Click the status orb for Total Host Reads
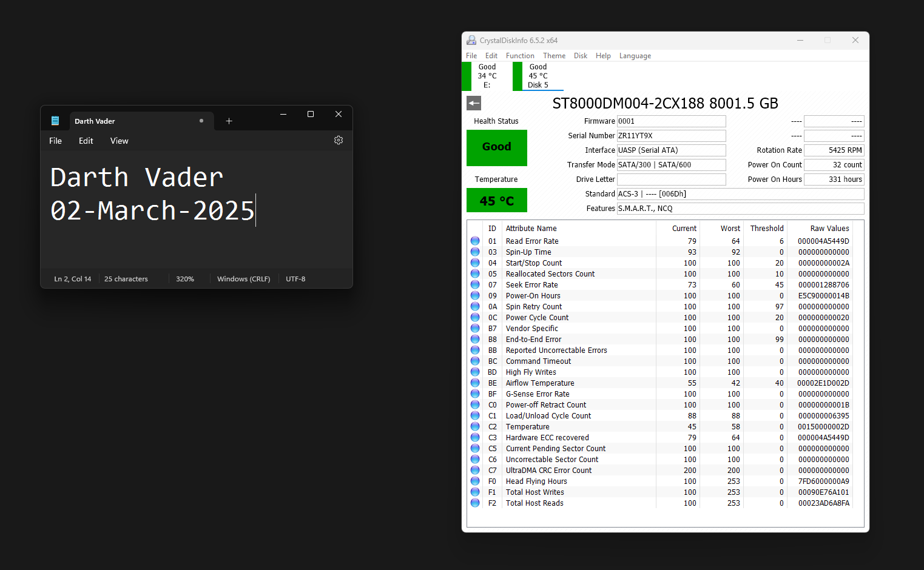This screenshot has height=570, width=924. pos(475,503)
